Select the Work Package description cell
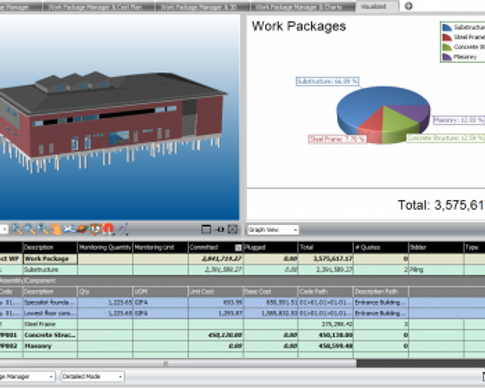Viewport: 485px width, 388px height. pyautogui.click(x=50, y=259)
